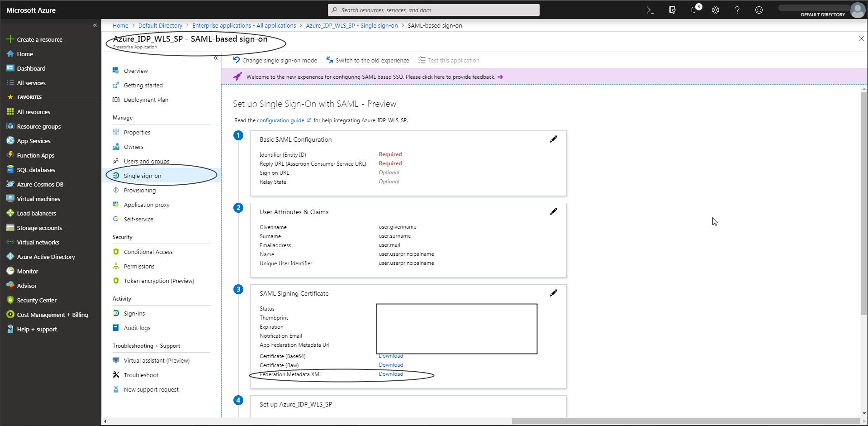Open Monitor in sidebar
The height and width of the screenshot is (426, 868).
[x=28, y=271]
